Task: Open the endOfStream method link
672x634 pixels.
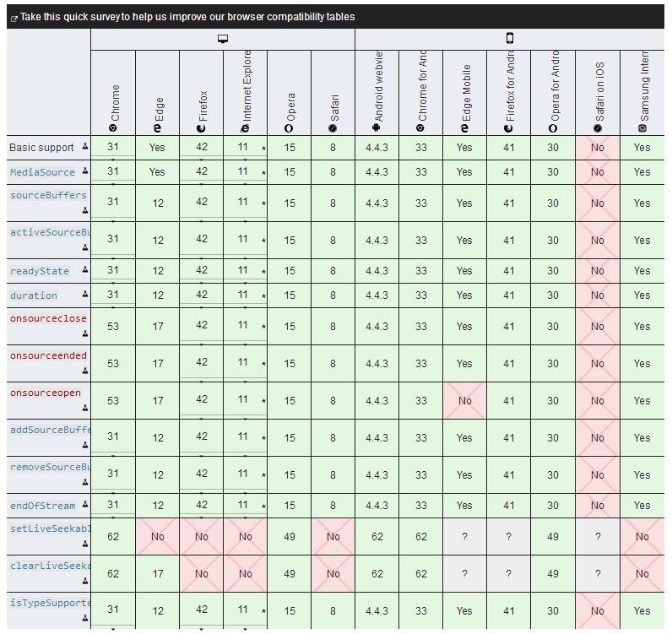Action: pyautogui.click(x=42, y=506)
